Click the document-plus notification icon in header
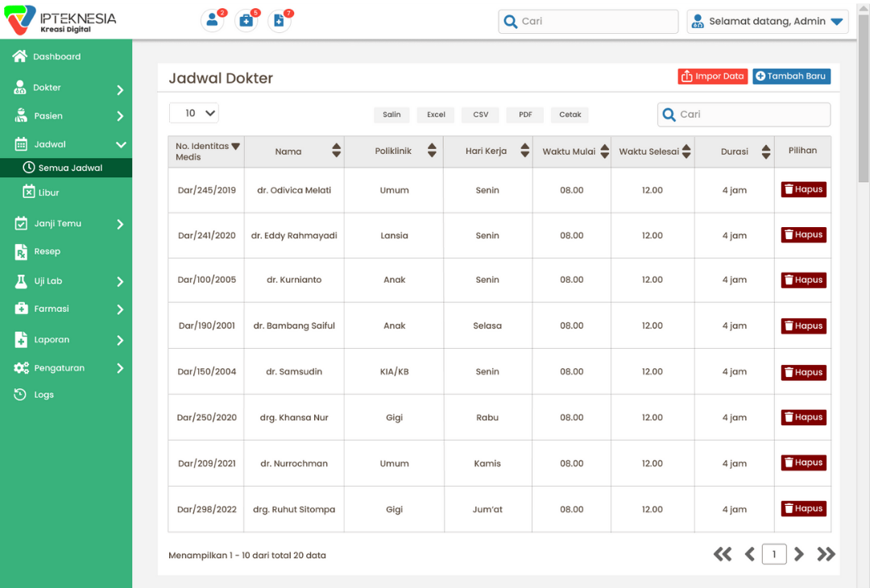Screen dimensions: 870x588 [279, 21]
